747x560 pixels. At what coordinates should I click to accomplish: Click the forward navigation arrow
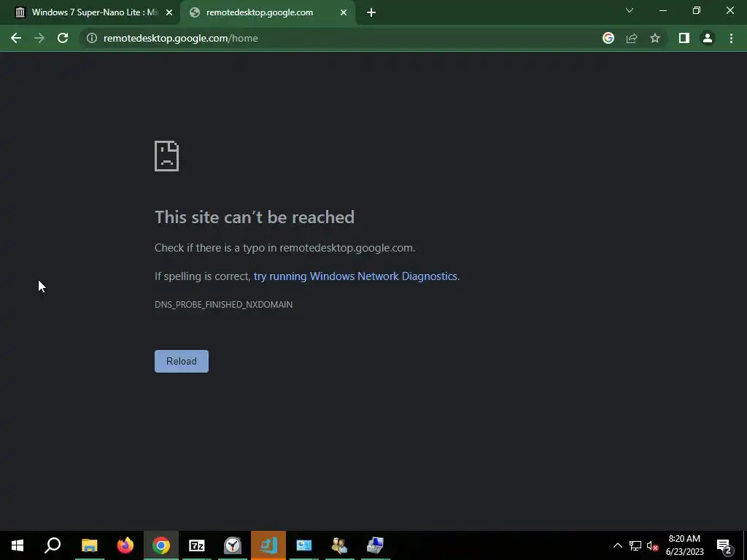point(39,38)
